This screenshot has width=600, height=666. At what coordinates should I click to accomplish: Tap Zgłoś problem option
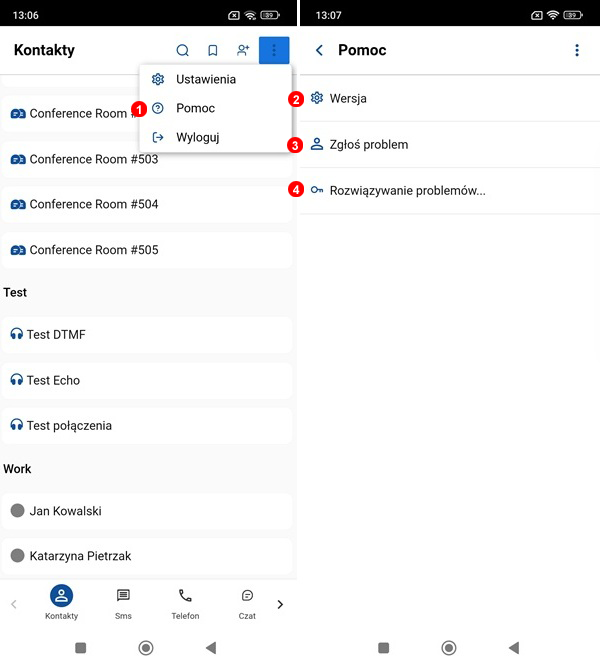(368, 145)
